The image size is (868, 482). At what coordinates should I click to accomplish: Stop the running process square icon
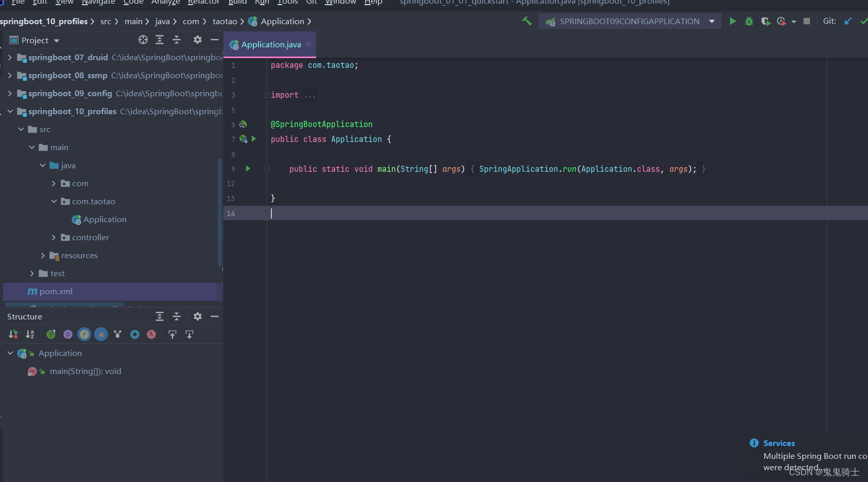tap(807, 21)
